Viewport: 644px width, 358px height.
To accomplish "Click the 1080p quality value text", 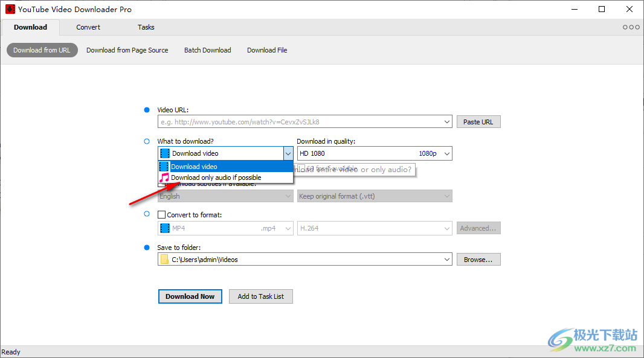I will (428, 153).
